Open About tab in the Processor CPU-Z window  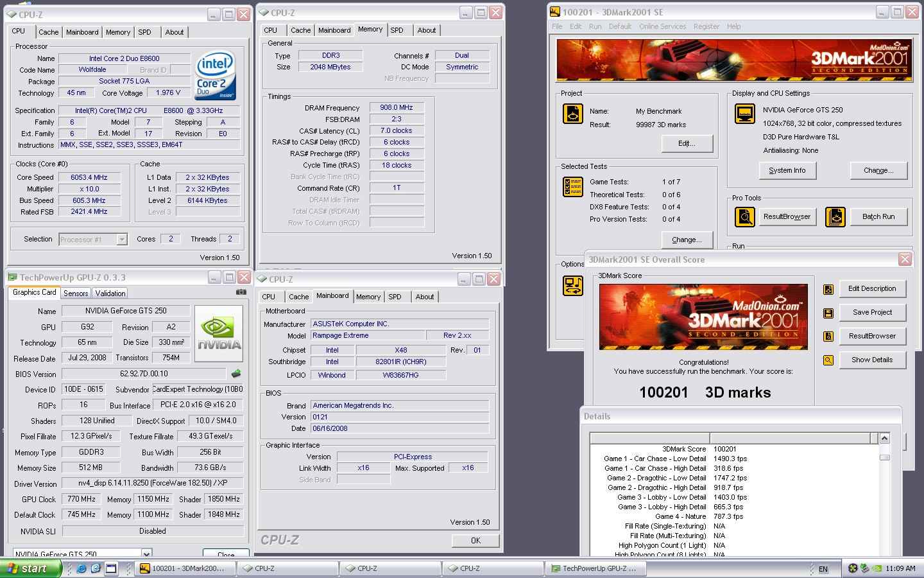pos(175,32)
